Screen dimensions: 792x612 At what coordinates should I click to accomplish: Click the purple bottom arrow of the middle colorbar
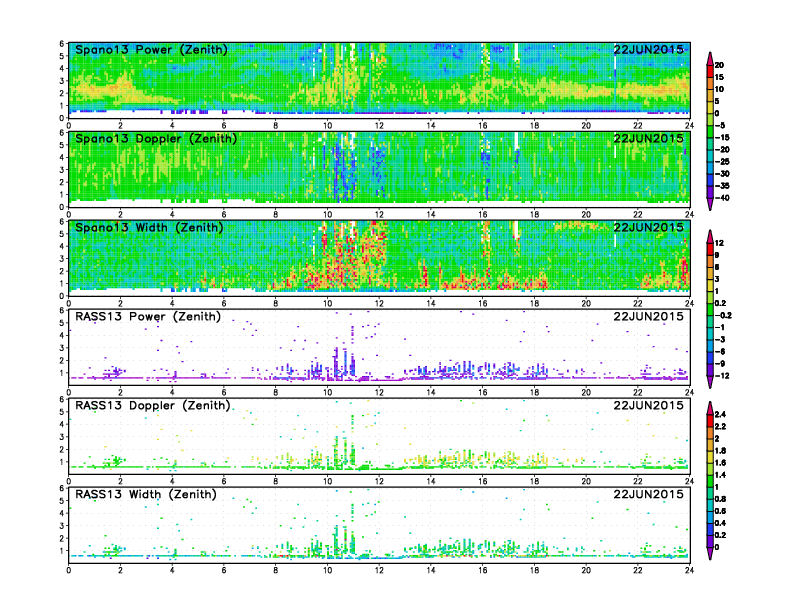click(x=710, y=382)
